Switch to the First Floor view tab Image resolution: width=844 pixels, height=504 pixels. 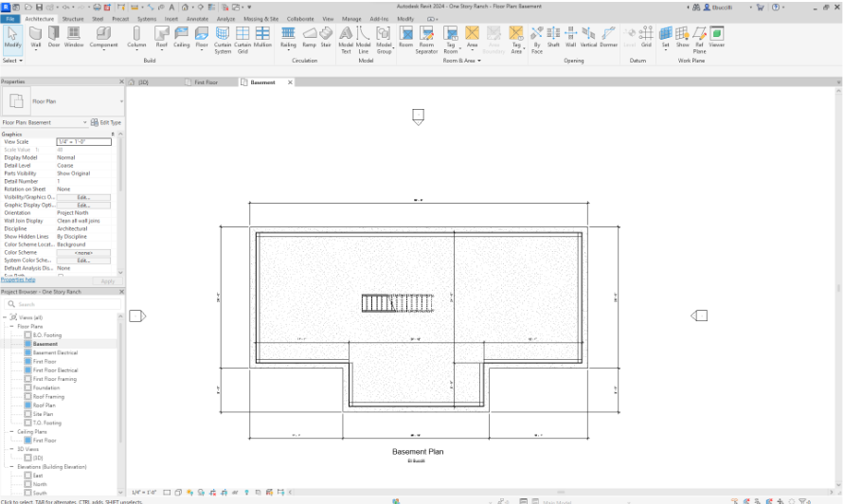(x=207, y=82)
